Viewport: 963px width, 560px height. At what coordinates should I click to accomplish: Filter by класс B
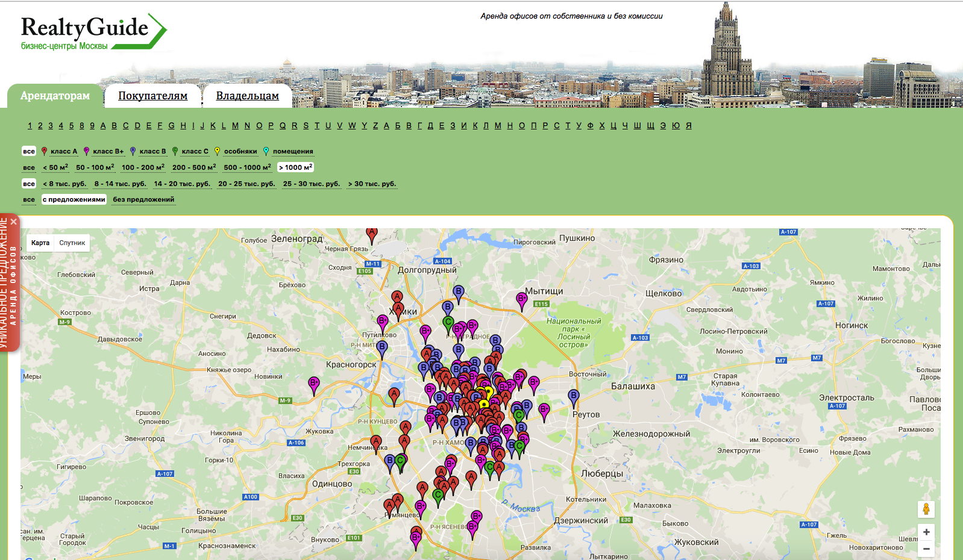152,152
